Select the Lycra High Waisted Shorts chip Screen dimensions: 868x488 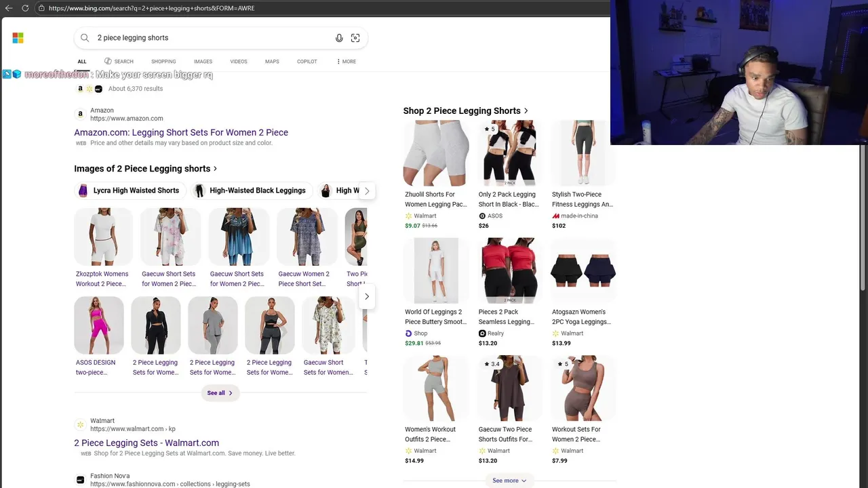130,190
